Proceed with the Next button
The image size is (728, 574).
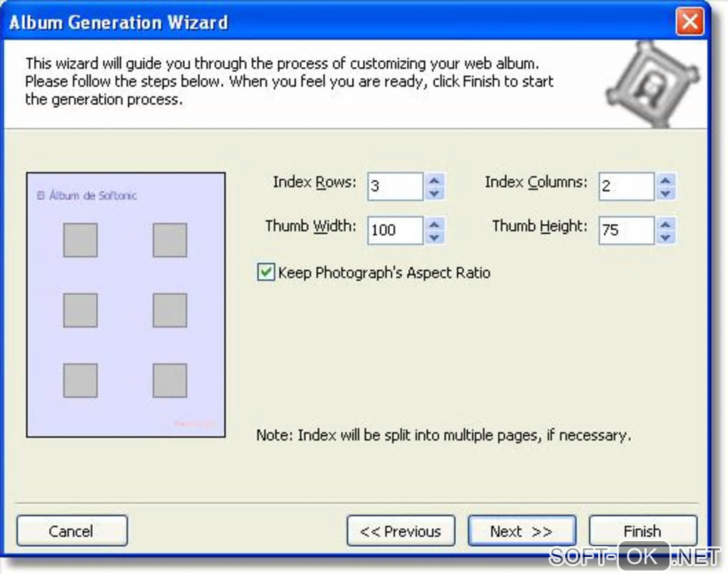pos(522,530)
